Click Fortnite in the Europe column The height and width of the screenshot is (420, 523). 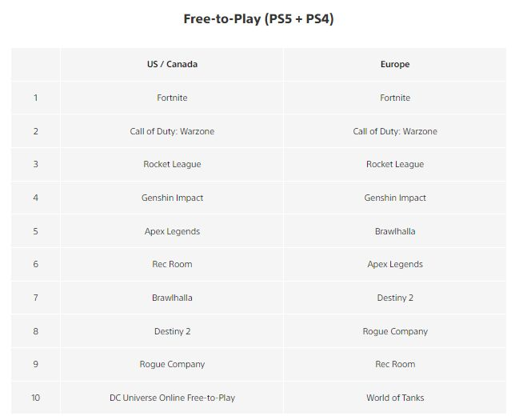[x=395, y=98]
